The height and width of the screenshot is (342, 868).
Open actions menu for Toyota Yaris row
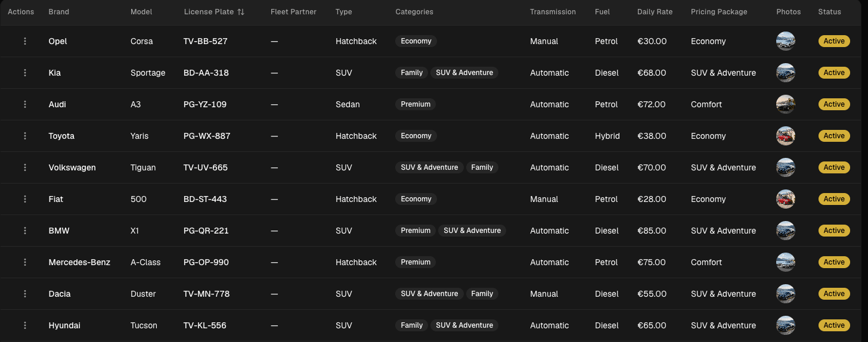pos(25,136)
